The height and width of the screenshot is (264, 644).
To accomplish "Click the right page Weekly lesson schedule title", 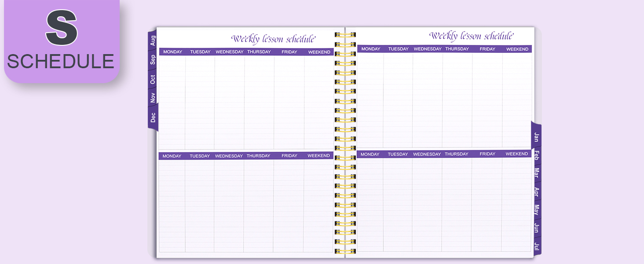I will [x=472, y=36].
